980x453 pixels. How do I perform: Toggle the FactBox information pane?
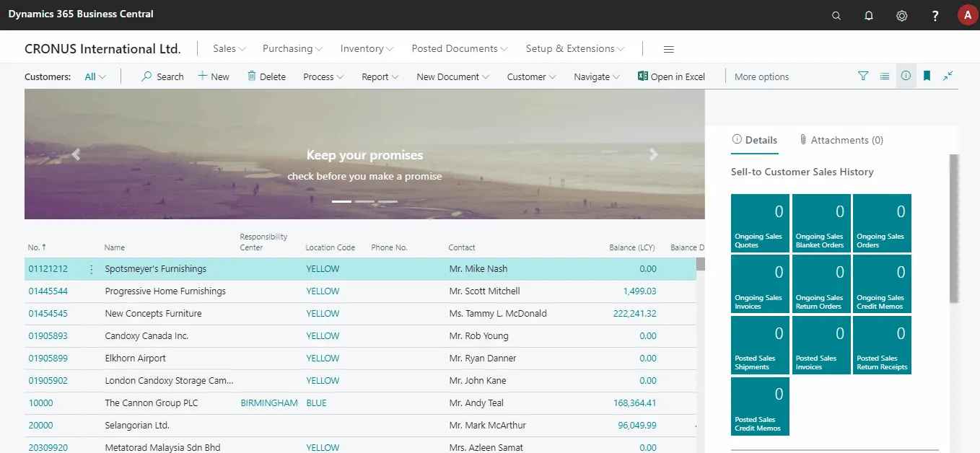point(906,76)
